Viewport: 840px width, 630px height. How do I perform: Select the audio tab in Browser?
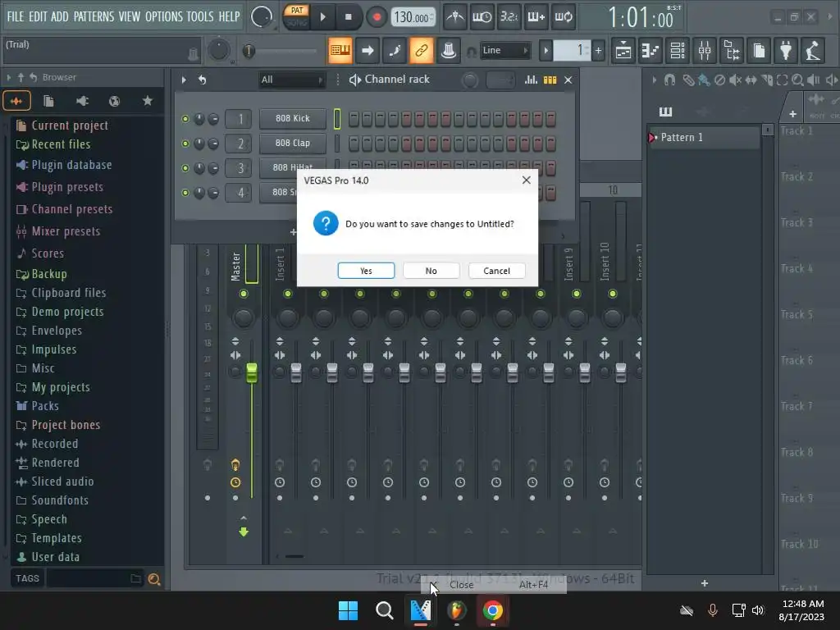pos(16,101)
